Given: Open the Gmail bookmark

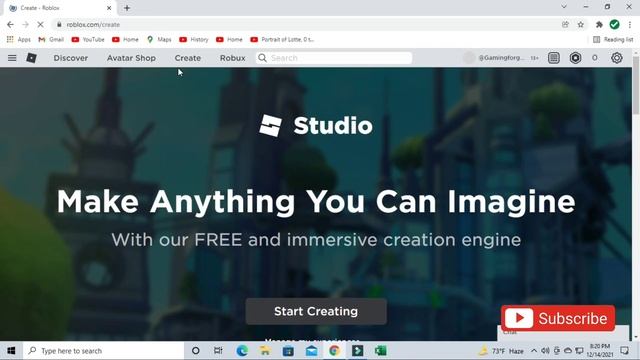Looking at the screenshot, I should click(51, 40).
